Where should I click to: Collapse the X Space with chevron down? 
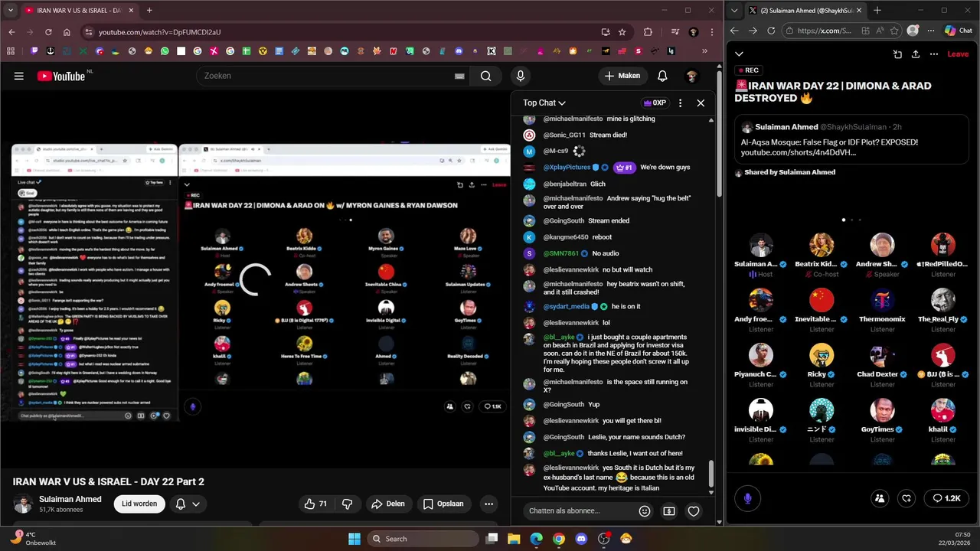coord(739,54)
